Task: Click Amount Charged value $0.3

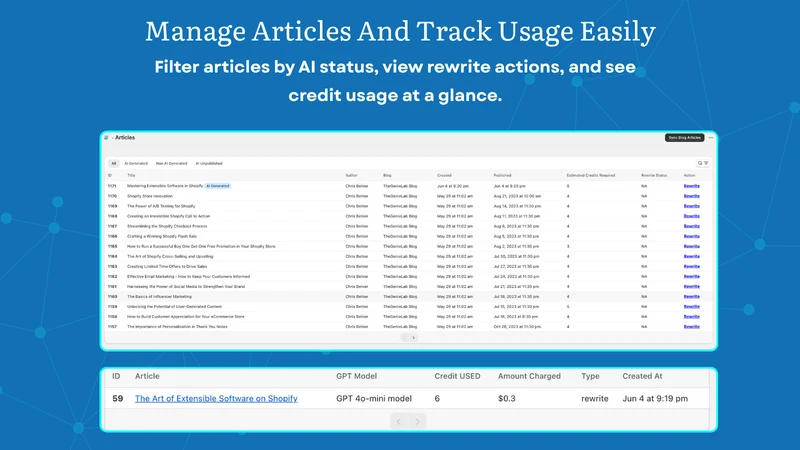Action: click(x=507, y=398)
